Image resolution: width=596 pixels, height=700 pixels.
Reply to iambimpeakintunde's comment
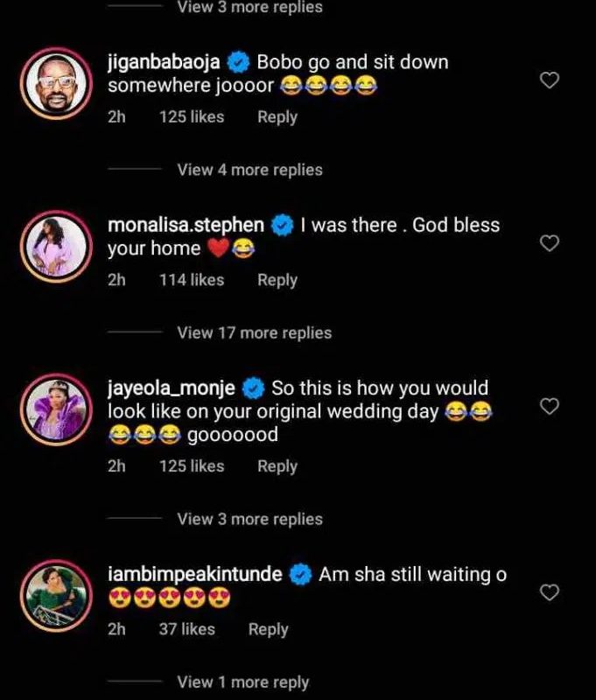[x=269, y=629]
